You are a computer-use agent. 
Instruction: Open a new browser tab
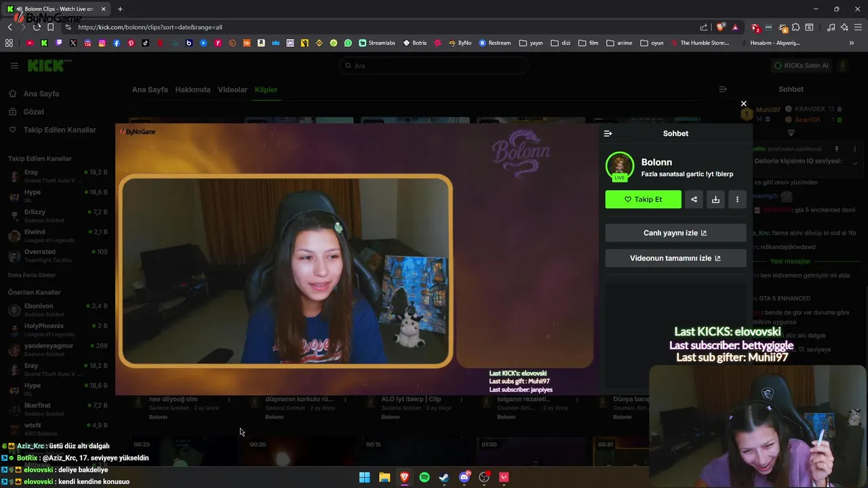coord(120,9)
